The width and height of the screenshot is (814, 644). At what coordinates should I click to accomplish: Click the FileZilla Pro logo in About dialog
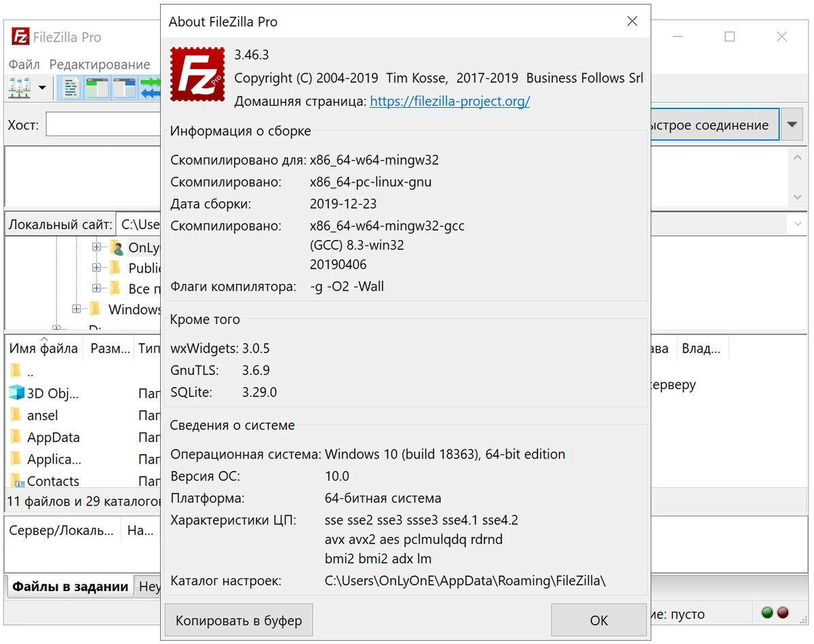pos(197,74)
